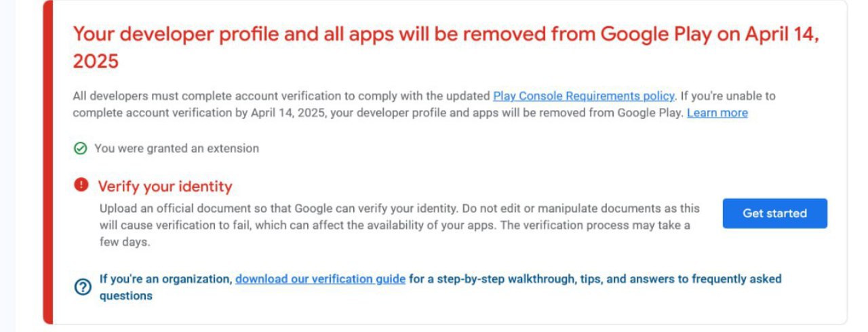Click the red exclamation error icon
This screenshot has width=868, height=332.
(81, 185)
